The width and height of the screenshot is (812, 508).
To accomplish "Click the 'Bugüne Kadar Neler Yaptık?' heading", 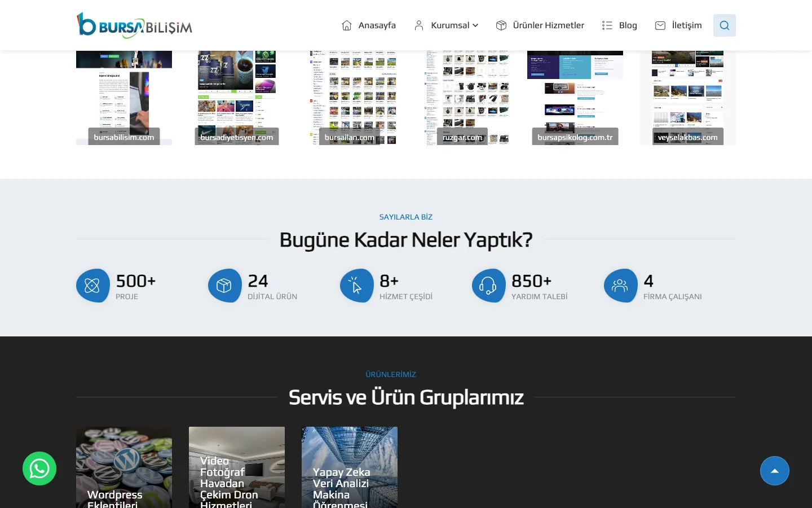I will [406, 240].
